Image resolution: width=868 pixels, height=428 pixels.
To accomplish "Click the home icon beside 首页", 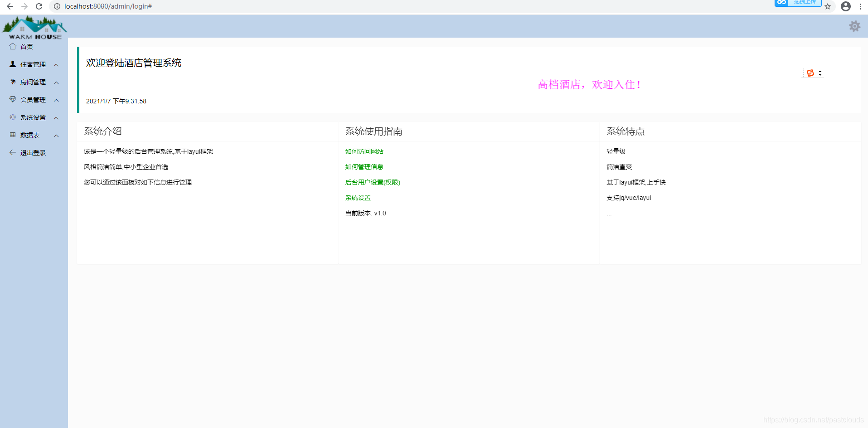I will point(13,46).
